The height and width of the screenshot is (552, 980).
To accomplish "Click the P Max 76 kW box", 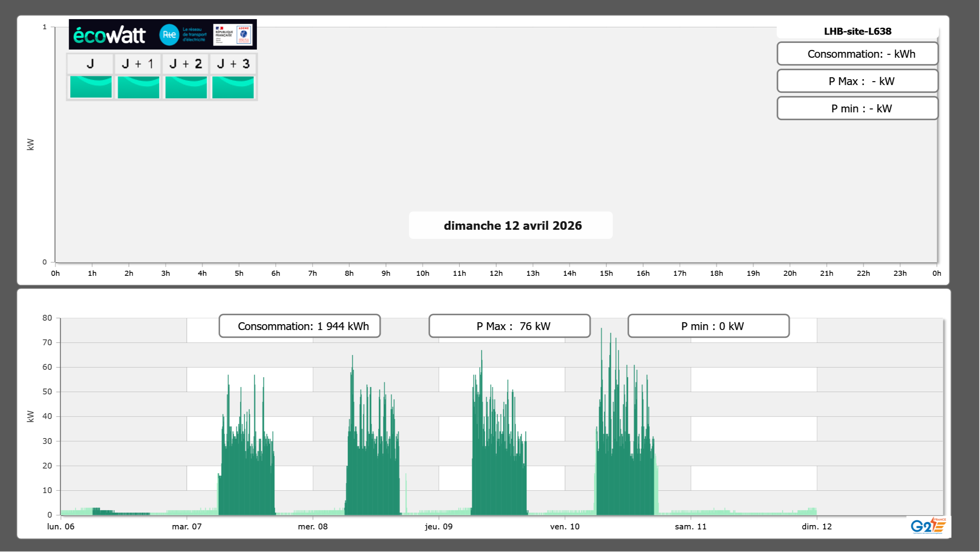I will (x=509, y=326).
